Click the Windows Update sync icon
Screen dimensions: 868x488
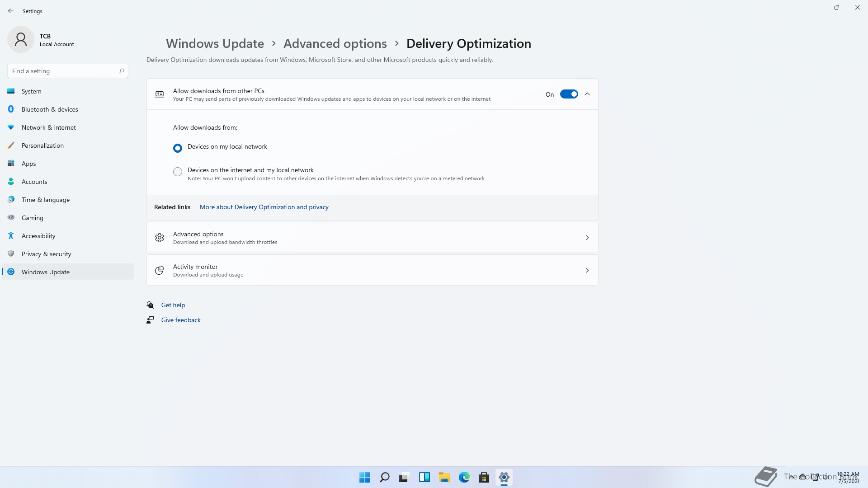11,272
